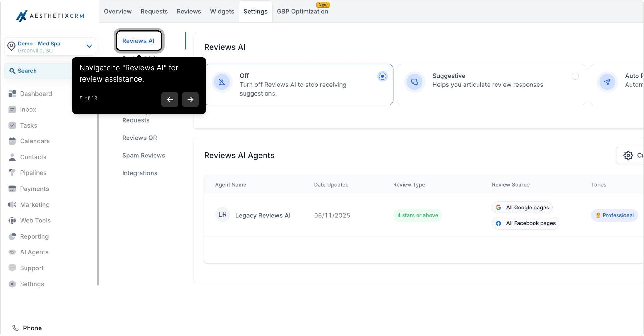Click the Facebook icon in source chip
The height and width of the screenshot is (336, 644).
pos(498,223)
